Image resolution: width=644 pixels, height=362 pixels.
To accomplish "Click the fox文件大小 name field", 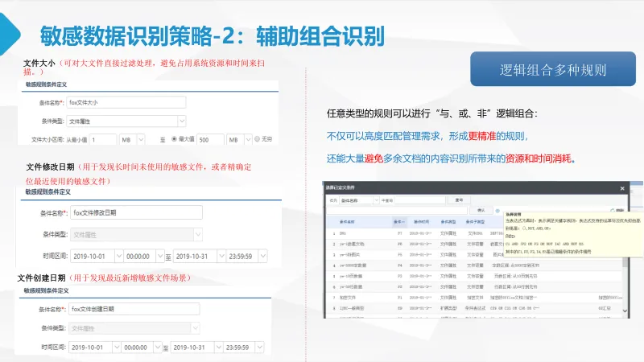I will pos(126,103).
